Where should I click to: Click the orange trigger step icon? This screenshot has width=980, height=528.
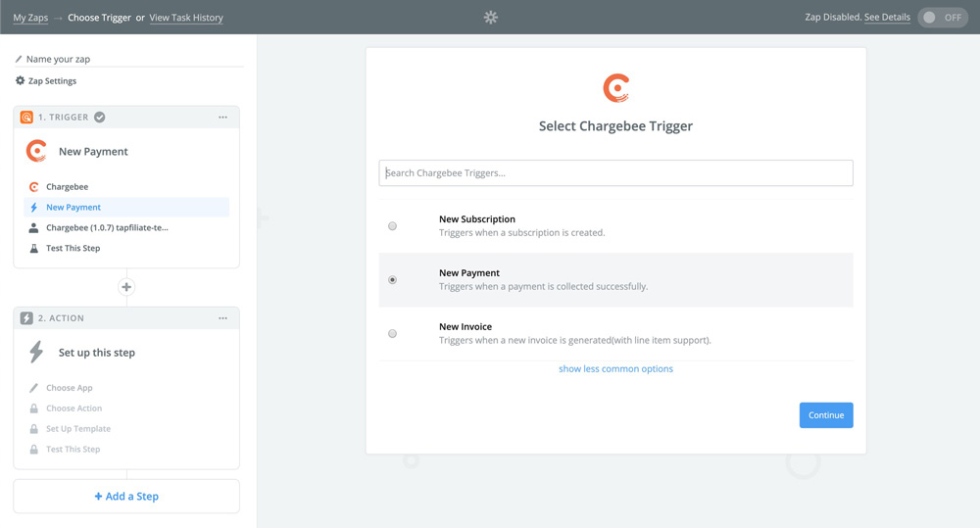(26, 117)
